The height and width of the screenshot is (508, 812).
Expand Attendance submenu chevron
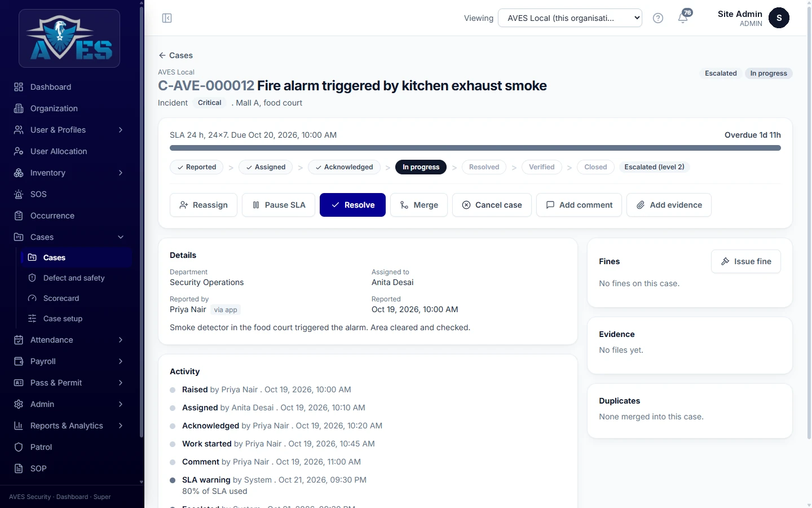tap(121, 340)
